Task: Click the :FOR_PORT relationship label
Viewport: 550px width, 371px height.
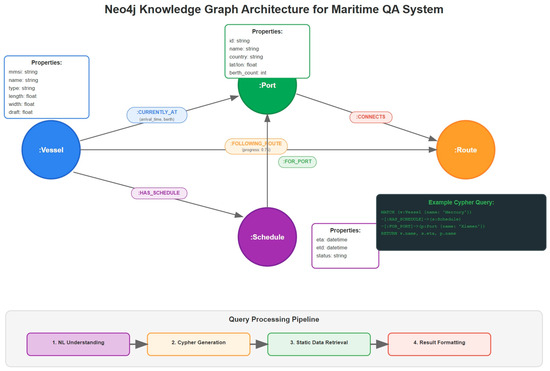Action: tap(297, 162)
